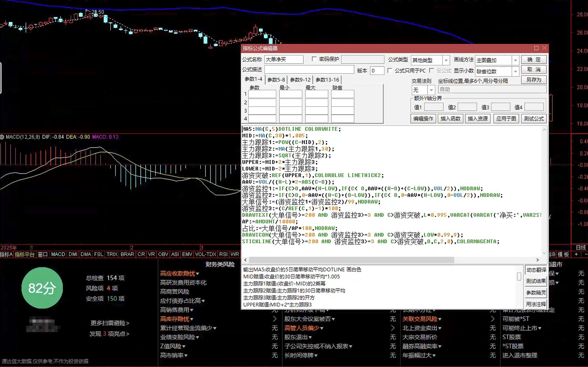Image resolution: width=588 pixels, height=367 pixels.
Task: Expand the 业绩变脸风险 risk item
Action: 197,337
